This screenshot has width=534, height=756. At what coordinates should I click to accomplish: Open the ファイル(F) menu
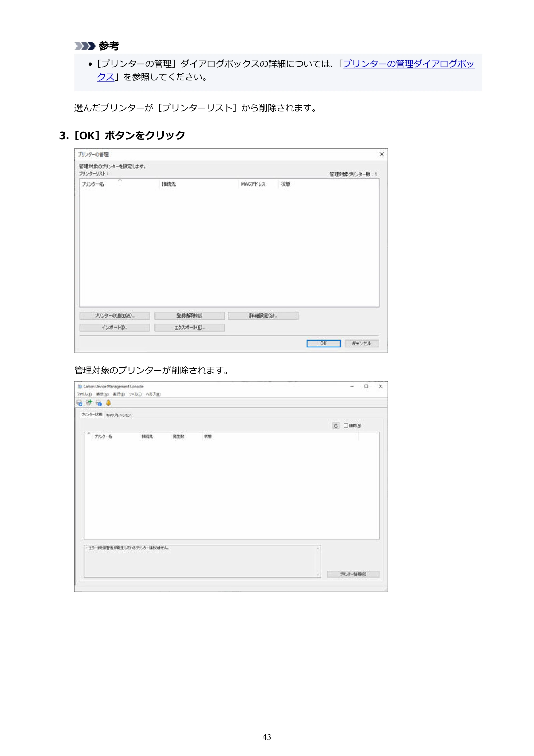click(x=84, y=394)
